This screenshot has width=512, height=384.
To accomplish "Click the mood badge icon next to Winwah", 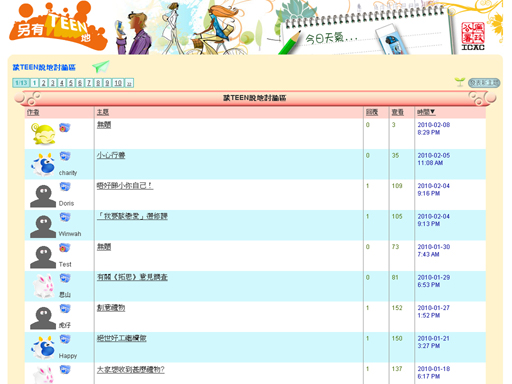I will tap(65, 217).
